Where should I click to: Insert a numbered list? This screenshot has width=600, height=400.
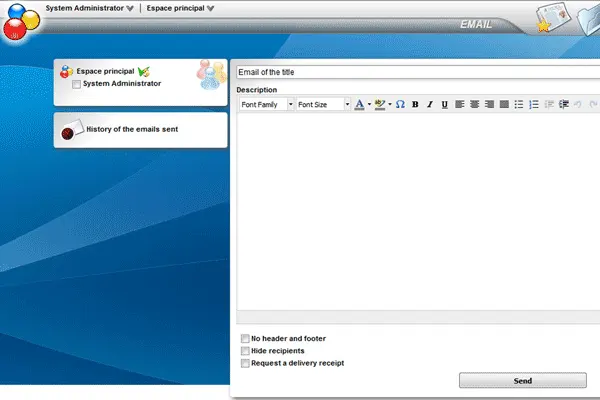tap(534, 104)
